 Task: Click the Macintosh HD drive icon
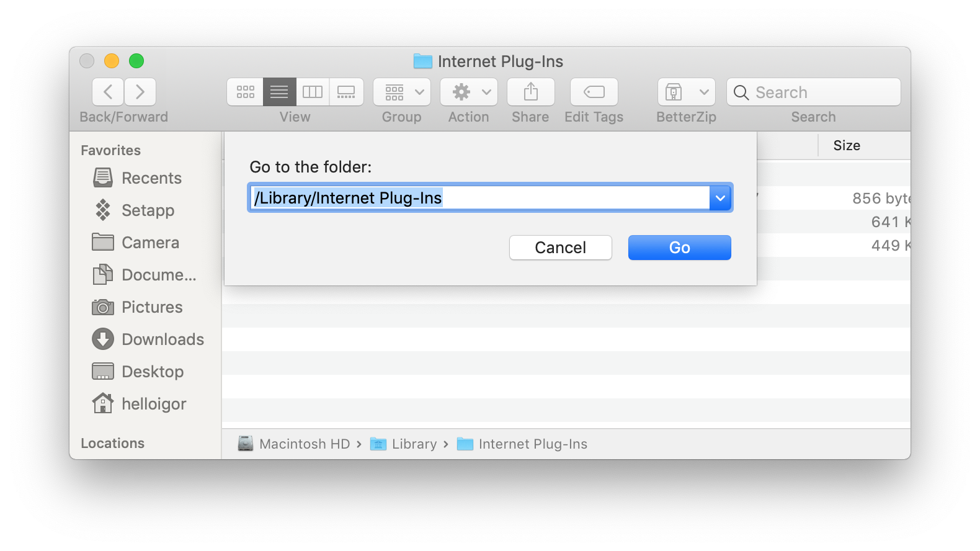tap(246, 444)
